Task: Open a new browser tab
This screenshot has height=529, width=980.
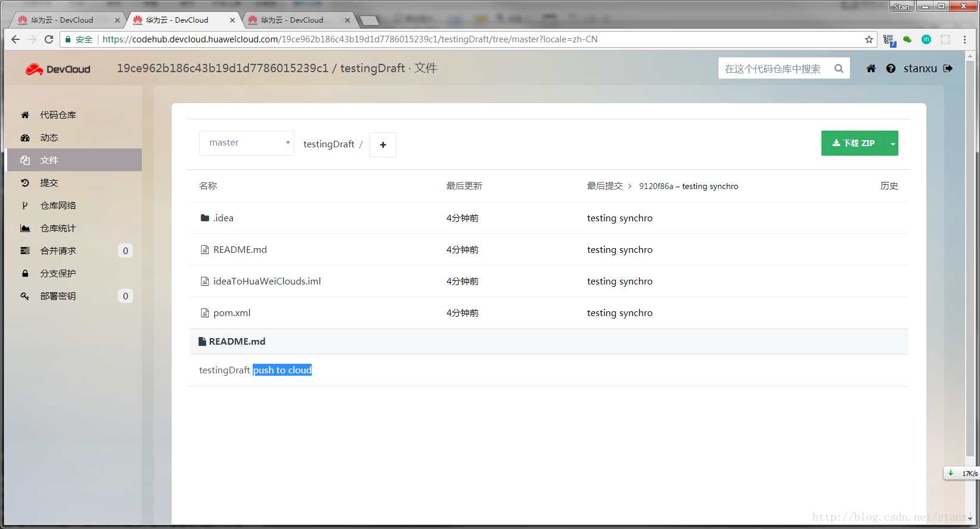Action: click(x=370, y=21)
